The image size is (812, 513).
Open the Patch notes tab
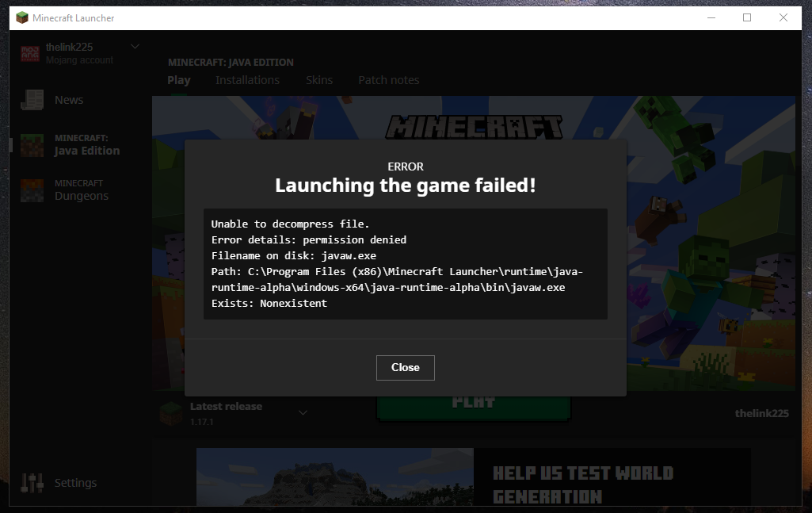coord(389,80)
